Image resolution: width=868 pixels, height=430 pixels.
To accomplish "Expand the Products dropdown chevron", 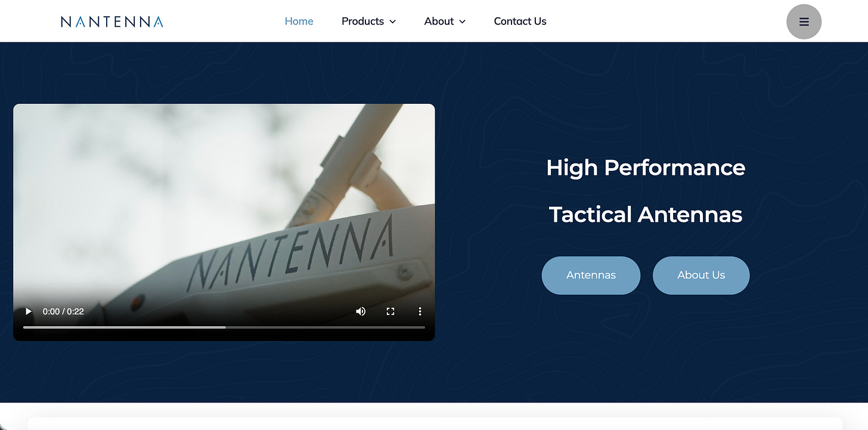I will [393, 21].
